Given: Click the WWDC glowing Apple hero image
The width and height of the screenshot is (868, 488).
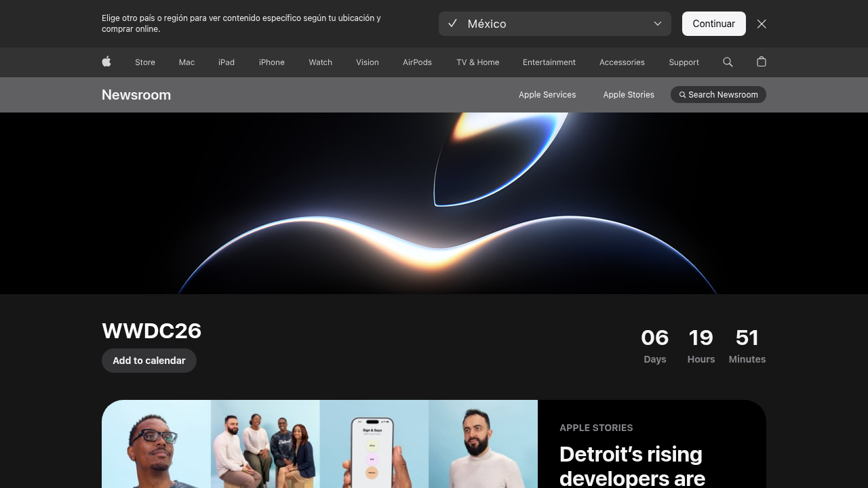Looking at the screenshot, I should click(x=434, y=203).
